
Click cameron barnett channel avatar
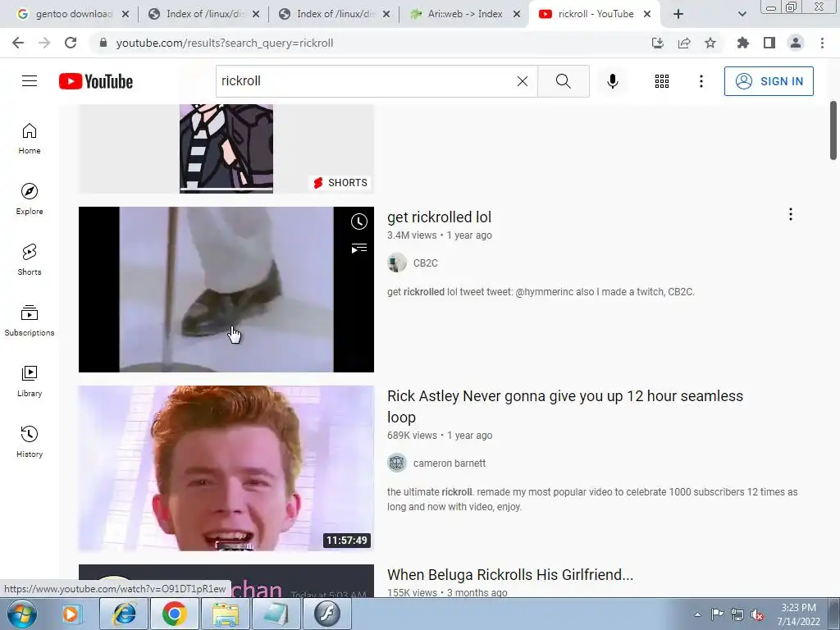[397, 463]
